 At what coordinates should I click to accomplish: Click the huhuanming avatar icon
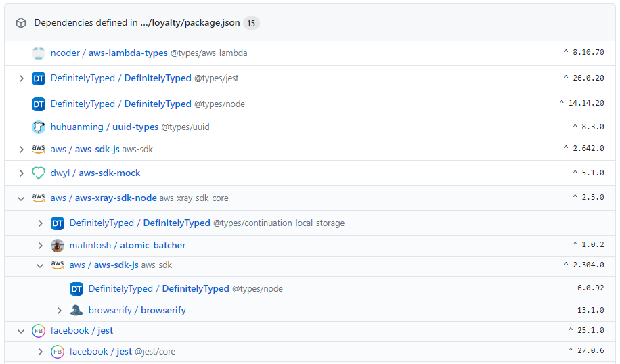click(x=39, y=127)
